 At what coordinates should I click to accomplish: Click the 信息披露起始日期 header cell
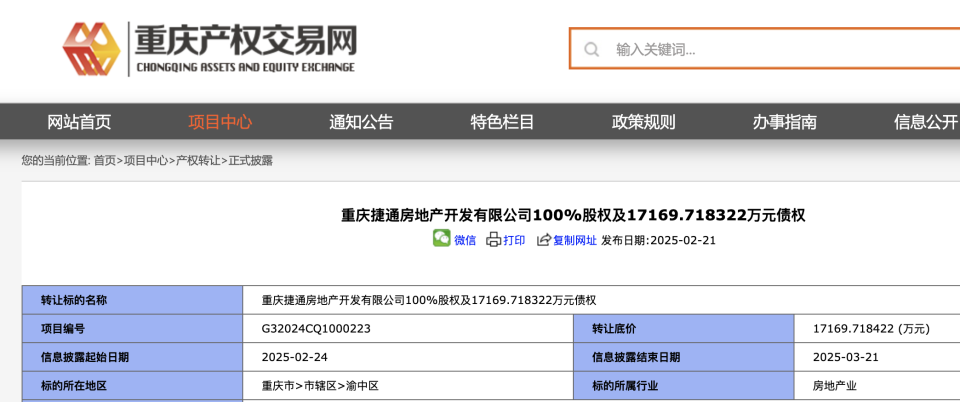click(x=132, y=357)
